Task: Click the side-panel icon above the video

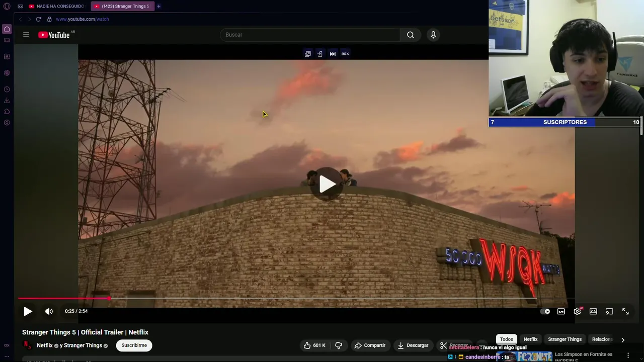Action: 320,54
